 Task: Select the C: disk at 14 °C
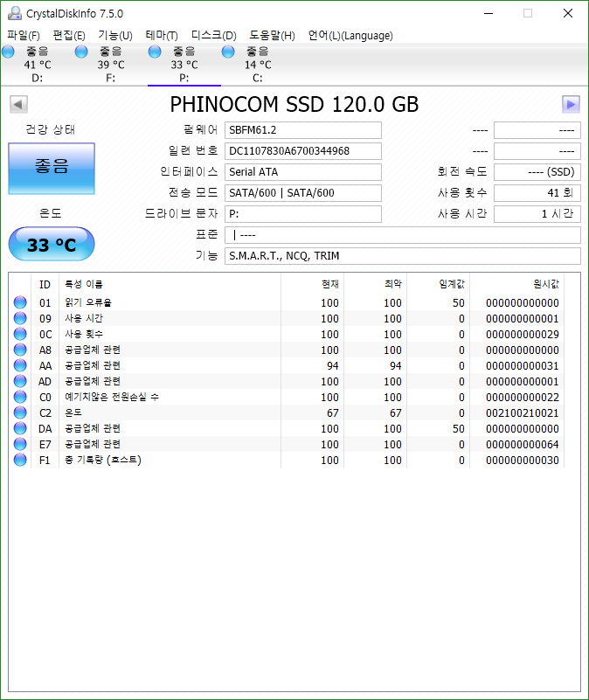click(x=258, y=65)
